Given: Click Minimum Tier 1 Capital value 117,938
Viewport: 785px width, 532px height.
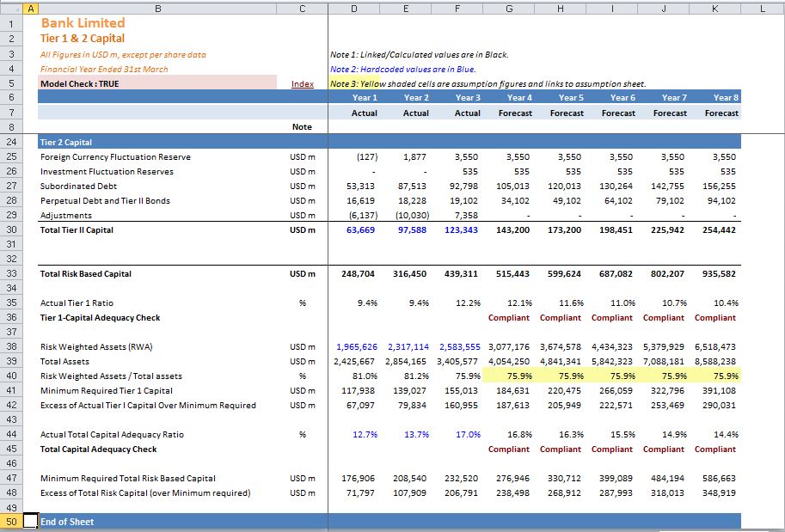Looking at the screenshot, I should 358,391.
